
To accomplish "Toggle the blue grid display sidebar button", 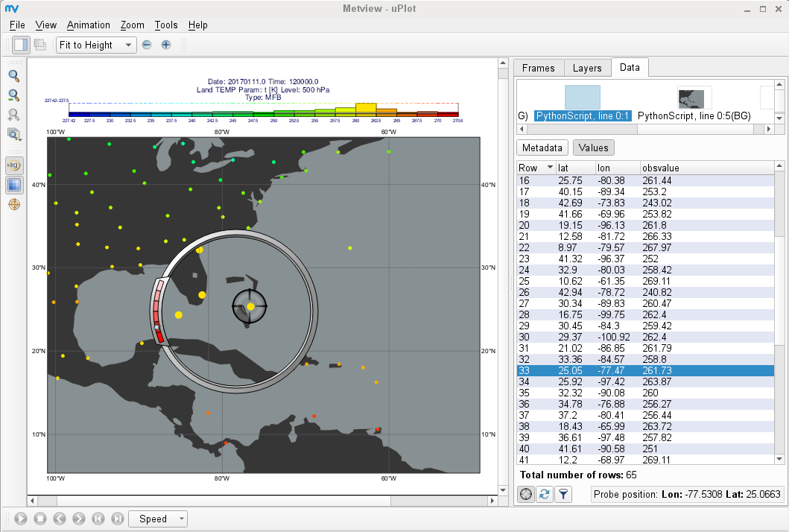I will 14,185.
